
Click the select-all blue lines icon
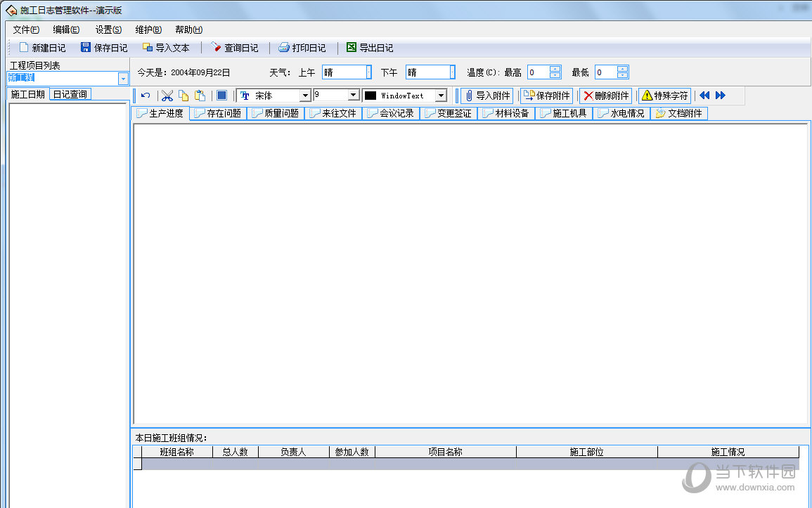click(x=221, y=96)
